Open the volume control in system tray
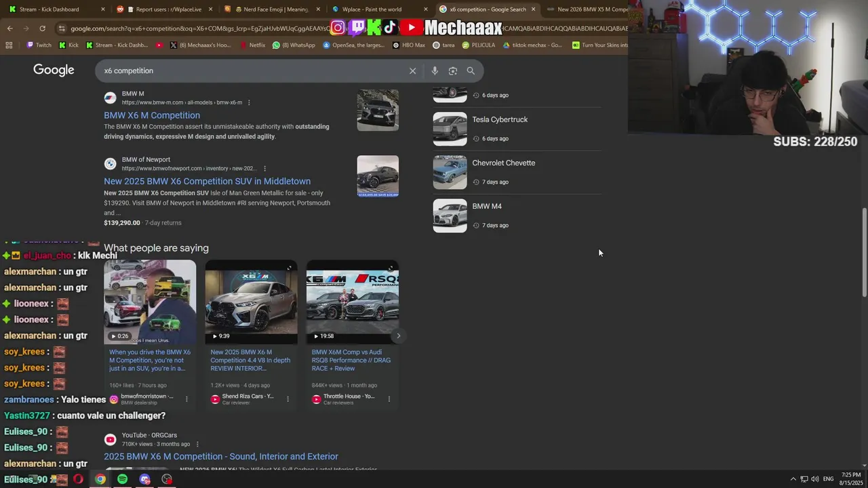 tap(814, 479)
